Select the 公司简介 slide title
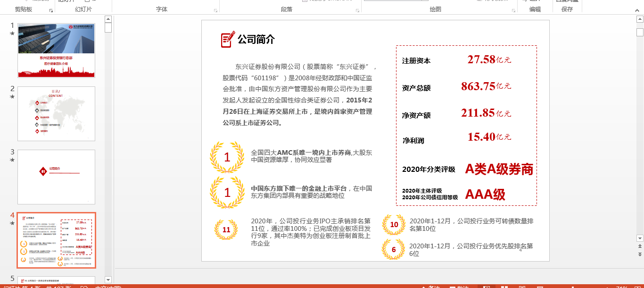Viewport: 644px width, 288px height. [256, 39]
